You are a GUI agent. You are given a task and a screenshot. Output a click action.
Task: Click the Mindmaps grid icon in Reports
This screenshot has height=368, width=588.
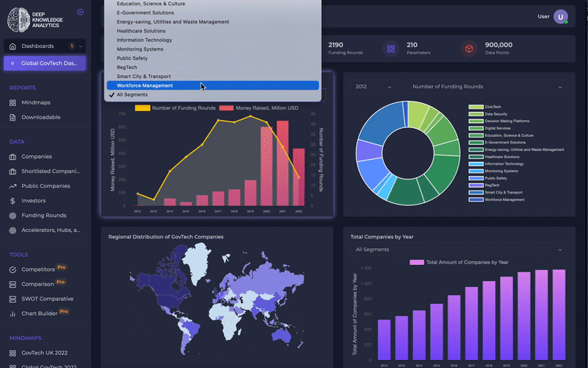[12, 102]
